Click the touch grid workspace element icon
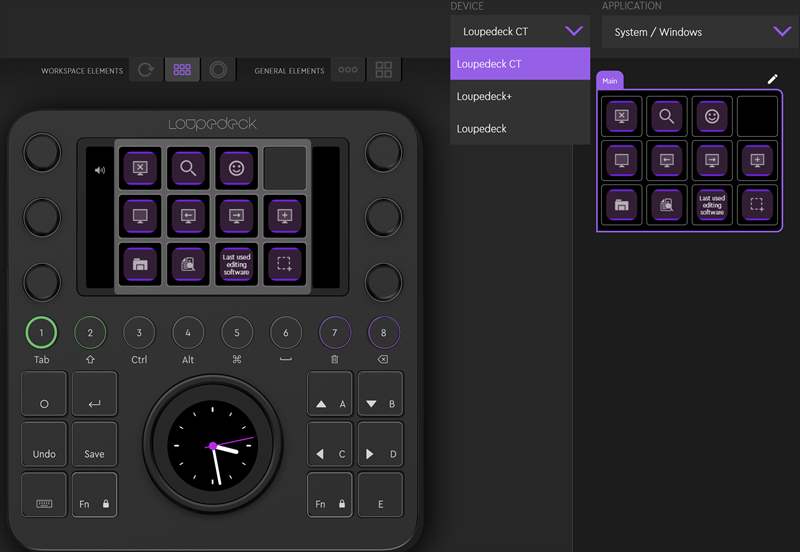The height and width of the screenshot is (552, 800). 182,69
